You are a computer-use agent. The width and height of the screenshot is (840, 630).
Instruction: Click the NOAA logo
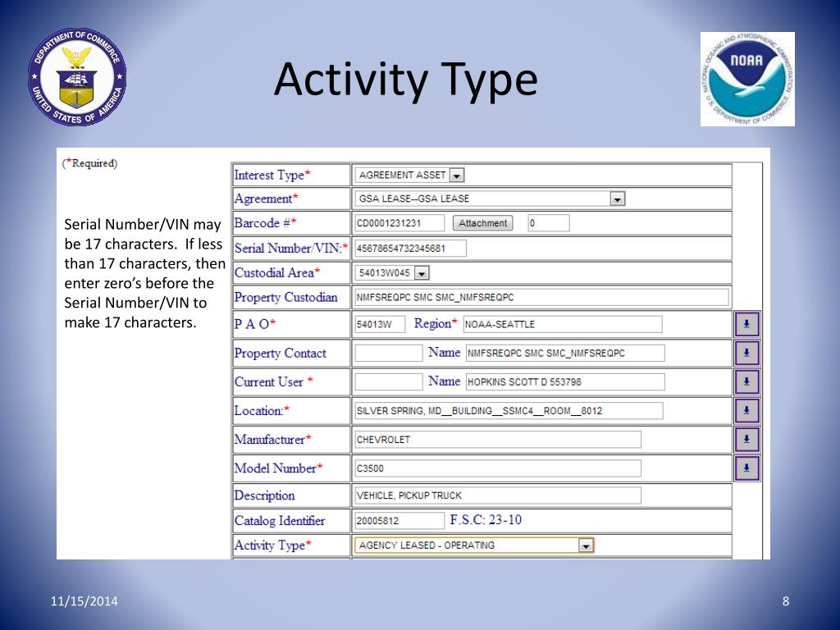coord(747,80)
